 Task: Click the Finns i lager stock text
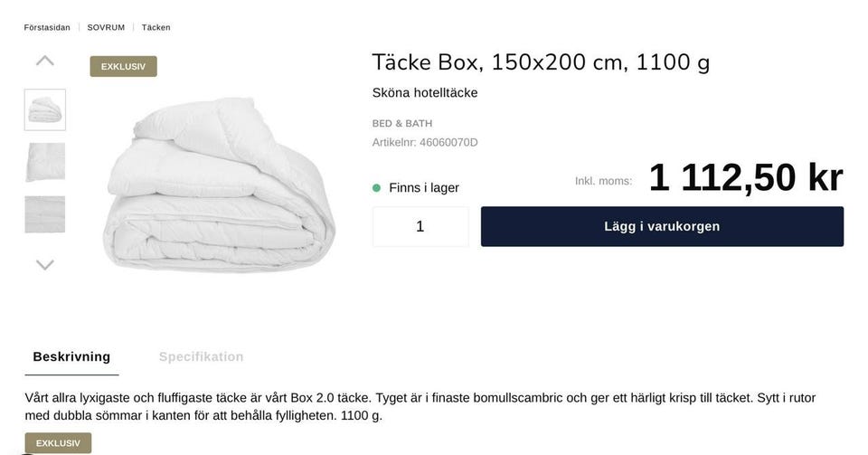click(424, 187)
